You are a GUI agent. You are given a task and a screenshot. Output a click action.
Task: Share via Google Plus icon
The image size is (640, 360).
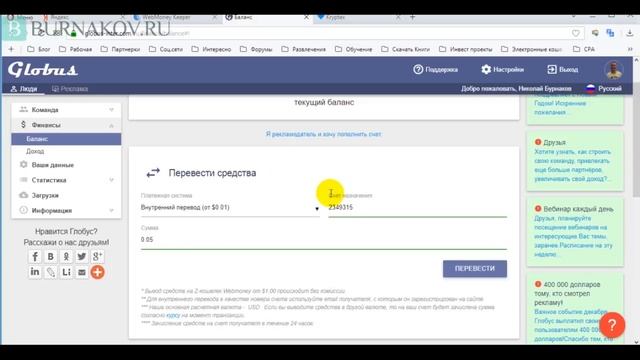coord(97,256)
